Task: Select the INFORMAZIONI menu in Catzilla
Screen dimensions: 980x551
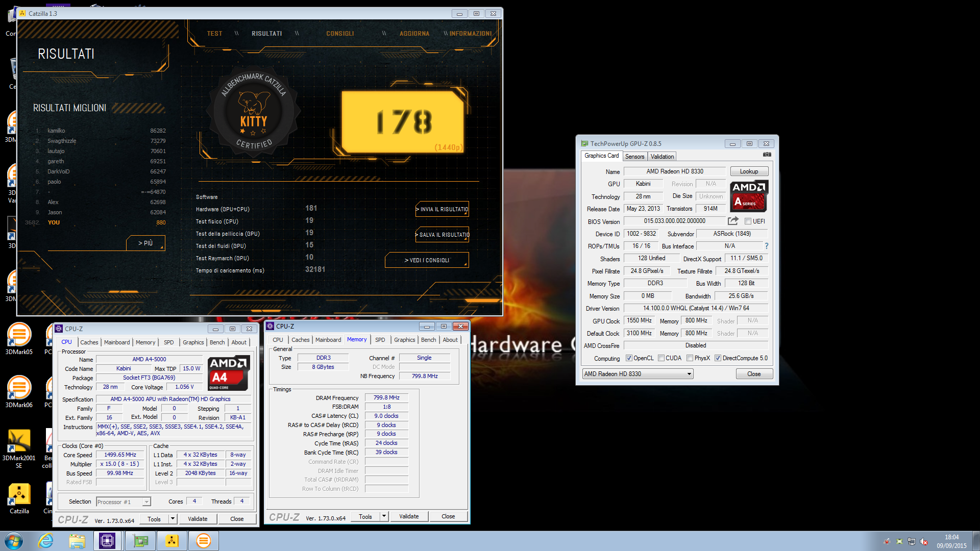Action: point(470,34)
